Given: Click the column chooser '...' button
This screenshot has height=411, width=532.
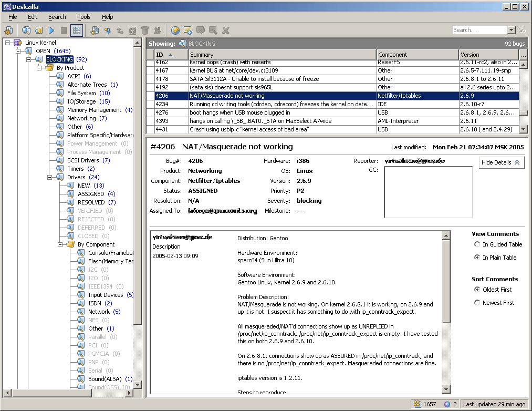Looking at the screenshot, I should point(523,55).
